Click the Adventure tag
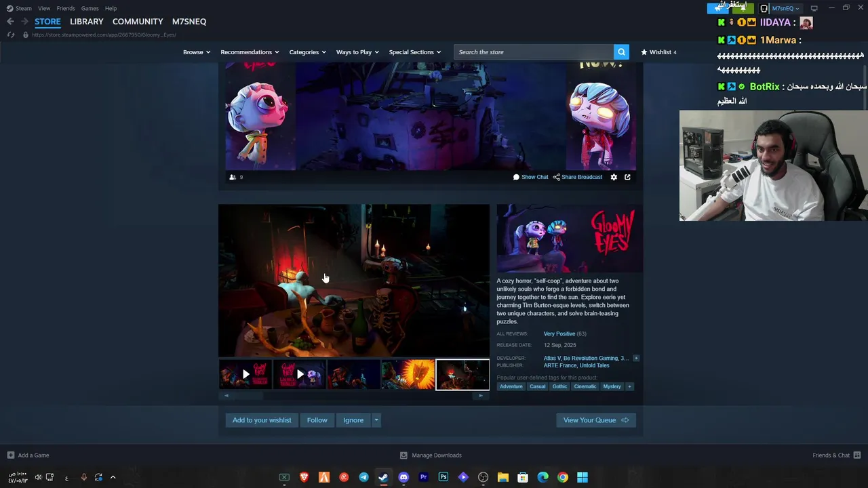 point(511,386)
